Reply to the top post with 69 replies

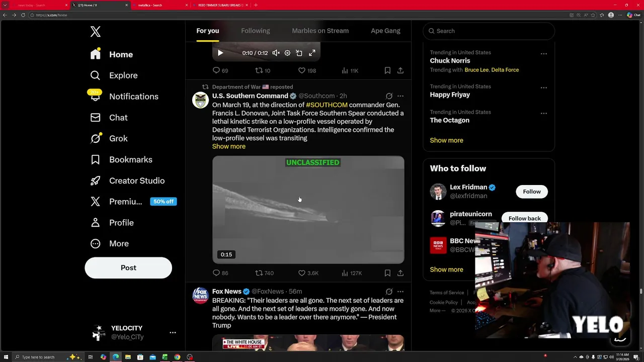(220, 71)
